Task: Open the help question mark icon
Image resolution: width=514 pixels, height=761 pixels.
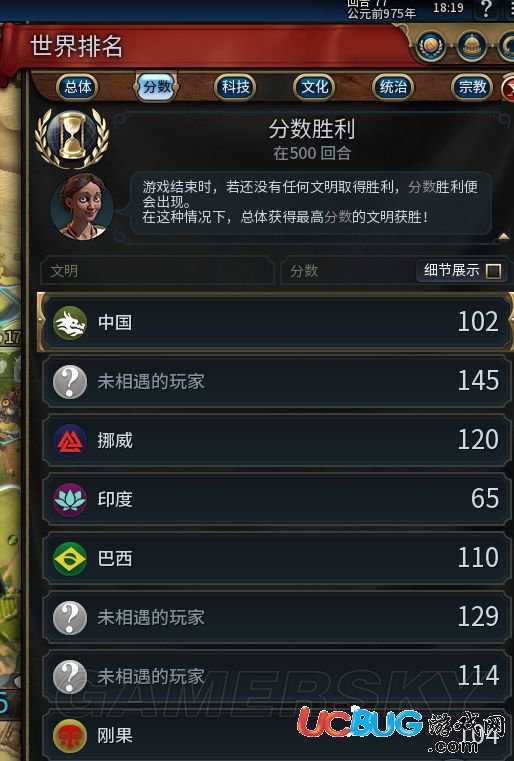Action: 486,9
